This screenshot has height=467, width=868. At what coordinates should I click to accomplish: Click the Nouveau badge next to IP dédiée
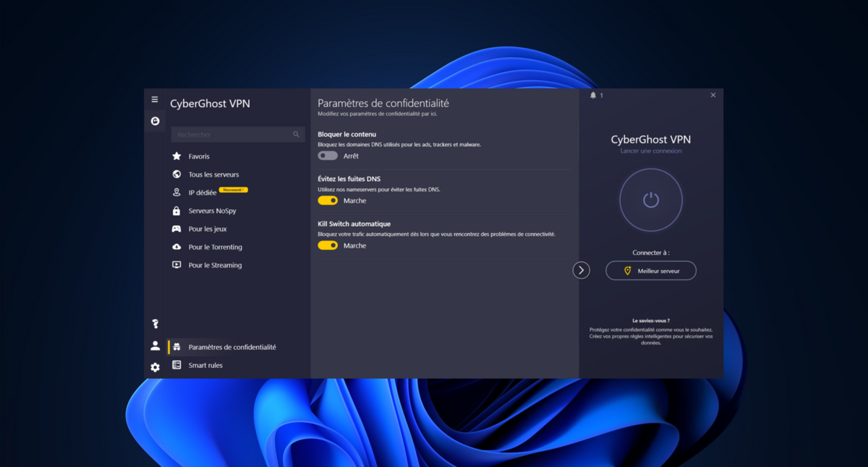[x=234, y=190]
